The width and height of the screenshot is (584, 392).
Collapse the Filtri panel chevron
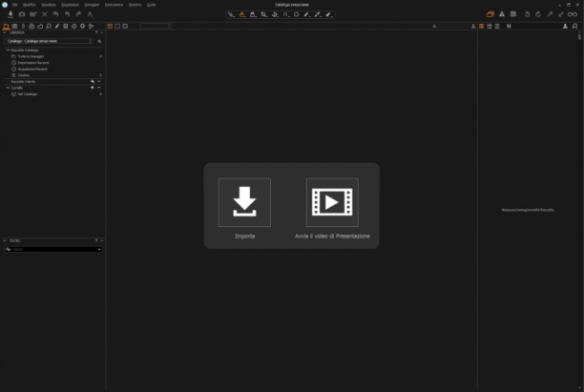click(x=5, y=241)
